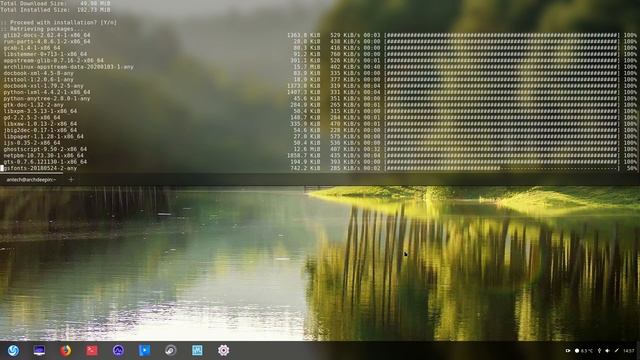Click the docbook-xsl-1.79.2-5-any package line
The image size is (640, 360).
[43, 86]
